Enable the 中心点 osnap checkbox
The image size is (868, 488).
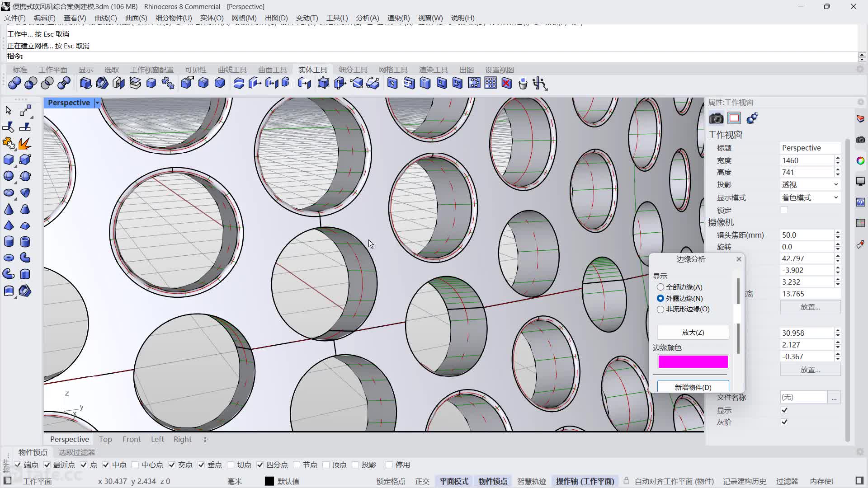click(135, 465)
